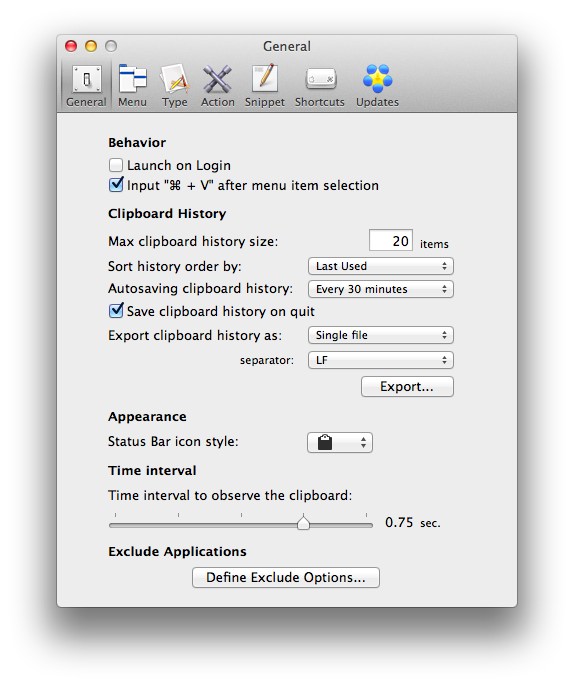Click the "Export clipboard history as:" label

tap(195, 335)
